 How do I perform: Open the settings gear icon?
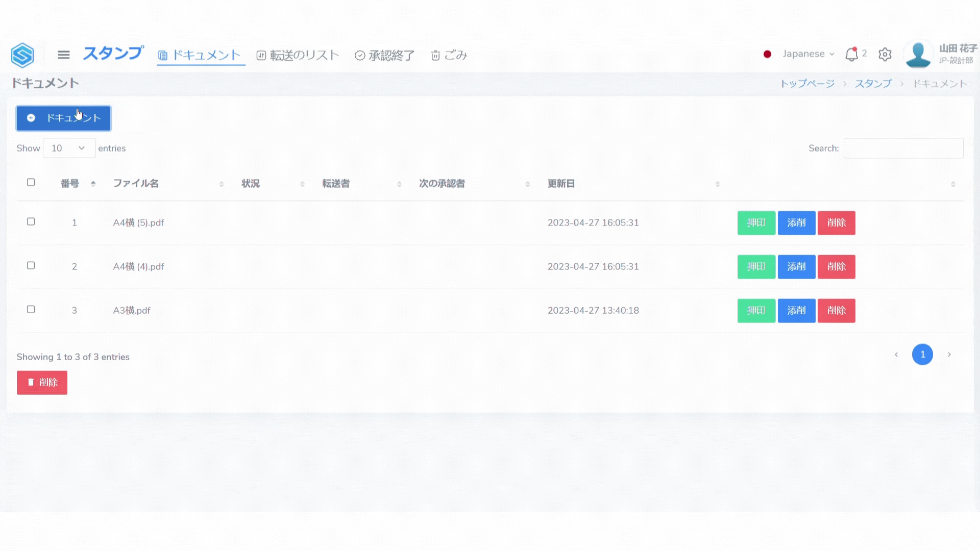click(x=885, y=55)
